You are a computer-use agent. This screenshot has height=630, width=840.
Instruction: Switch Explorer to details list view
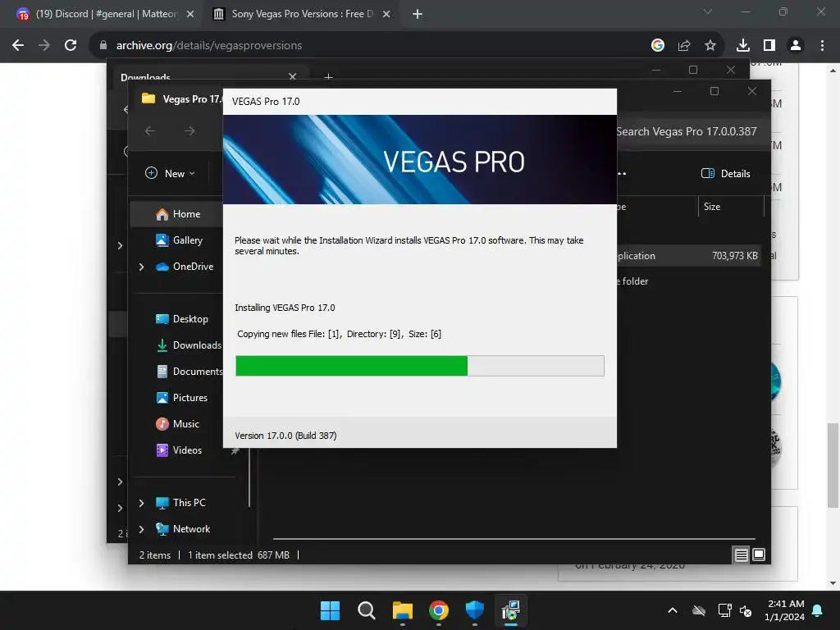741,555
